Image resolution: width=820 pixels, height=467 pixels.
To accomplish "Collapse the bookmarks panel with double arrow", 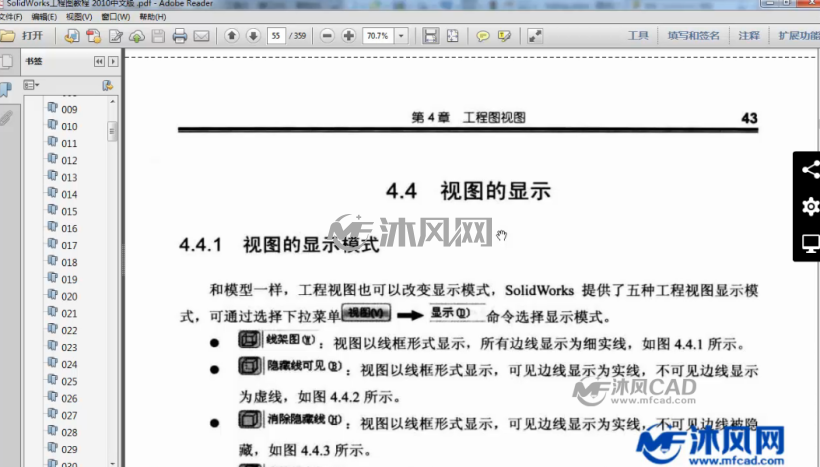I will click(x=99, y=62).
